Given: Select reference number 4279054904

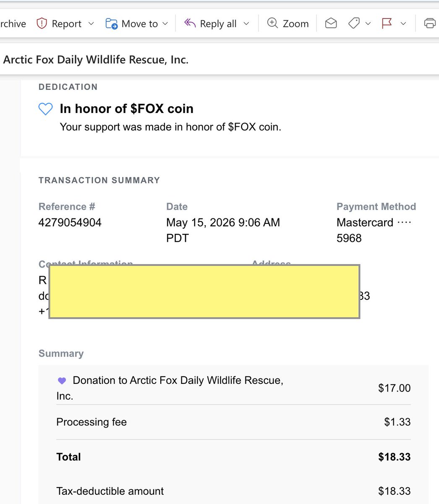Looking at the screenshot, I should click(70, 223).
